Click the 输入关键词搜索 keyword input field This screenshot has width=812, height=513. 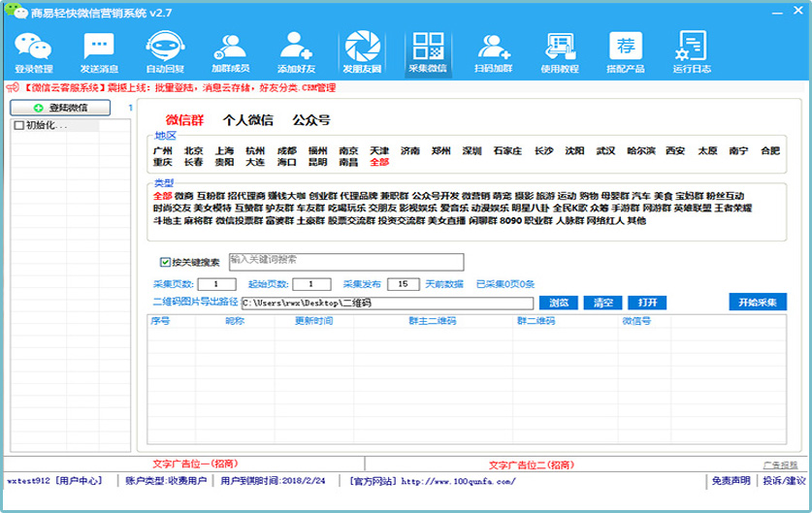click(x=345, y=262)
